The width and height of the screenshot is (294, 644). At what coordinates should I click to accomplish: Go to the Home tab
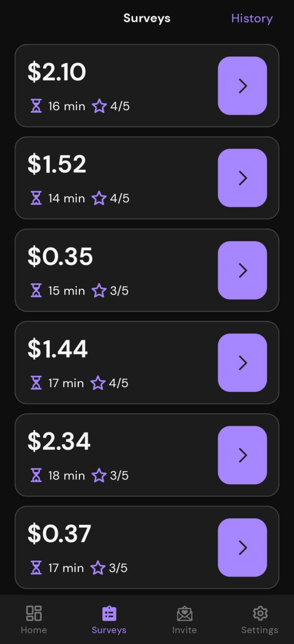click(34, 618)
